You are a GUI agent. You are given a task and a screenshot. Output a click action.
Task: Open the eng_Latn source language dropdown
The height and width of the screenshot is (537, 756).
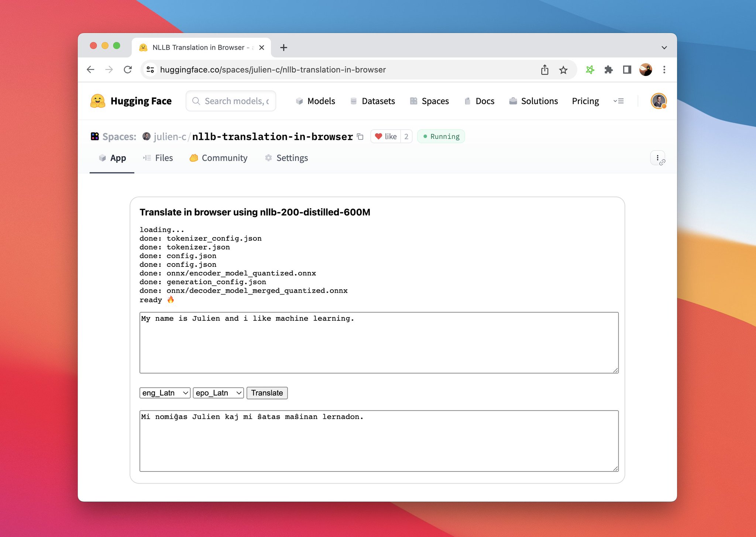click(x=165, y=393)
